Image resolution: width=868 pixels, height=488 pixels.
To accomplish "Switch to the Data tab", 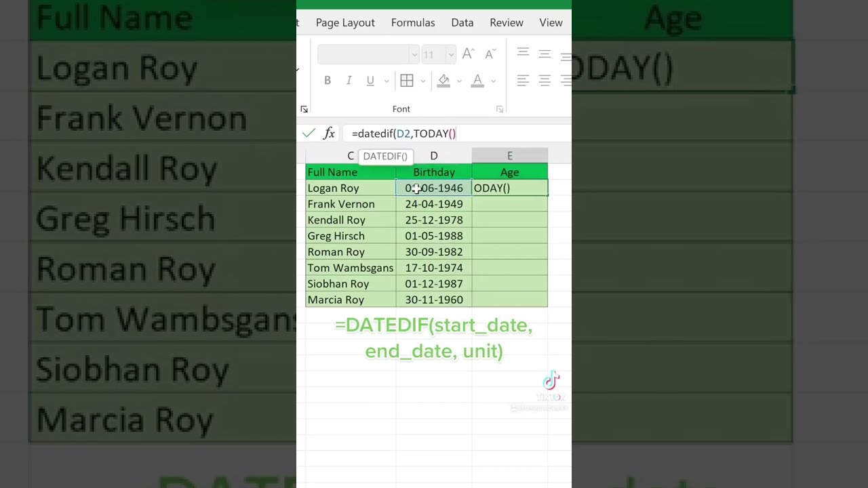I will pyautogui.click(x=462, y=22).
